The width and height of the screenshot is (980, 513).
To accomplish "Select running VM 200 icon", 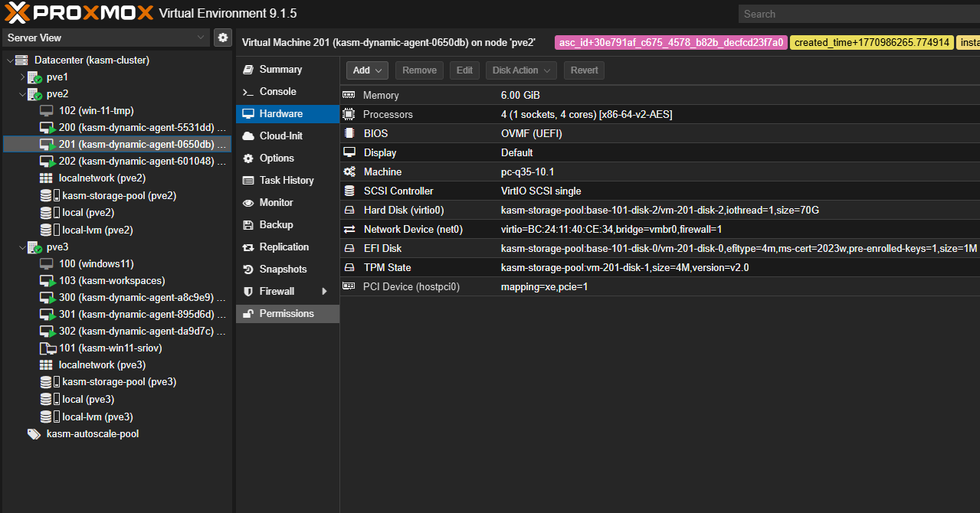I will tap(48, 128).
